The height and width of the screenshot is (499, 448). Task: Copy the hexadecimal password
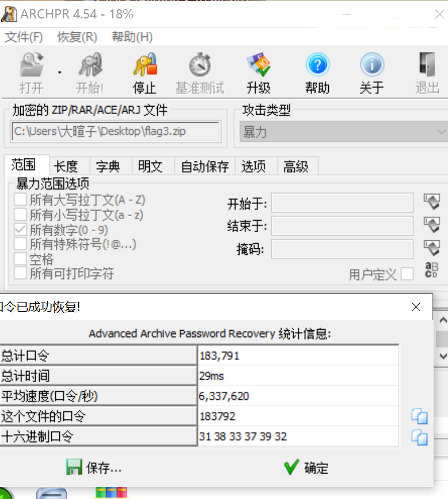click(419, 437)
